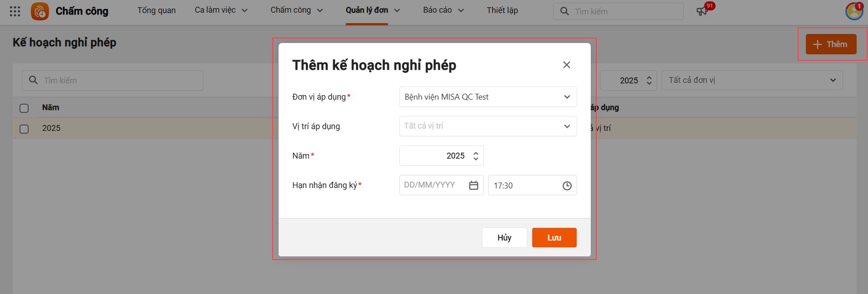Expand the Đơn vị áp dụng dropdown

(567, 97)
